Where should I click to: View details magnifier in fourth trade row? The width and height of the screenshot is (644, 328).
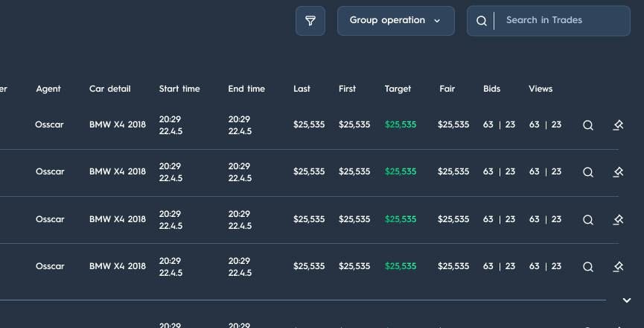[587, 266]
